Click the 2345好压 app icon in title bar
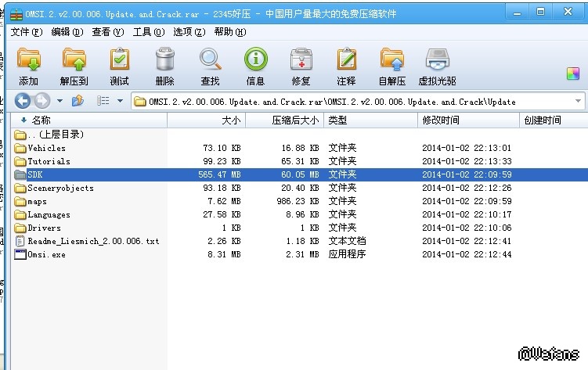Viewport: 588px width, 370px height. 16,14
